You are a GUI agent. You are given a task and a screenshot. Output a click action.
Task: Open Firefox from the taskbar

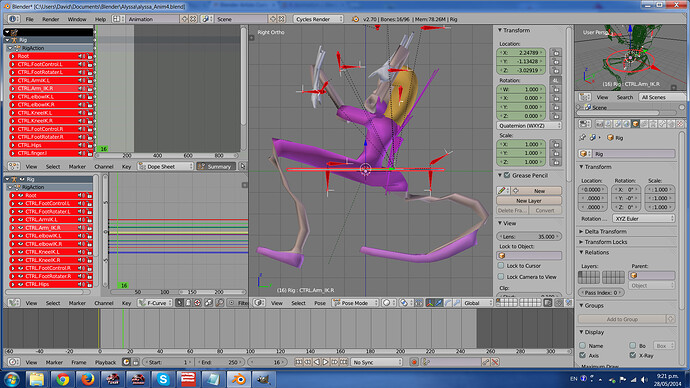click(x=88, y=379)
